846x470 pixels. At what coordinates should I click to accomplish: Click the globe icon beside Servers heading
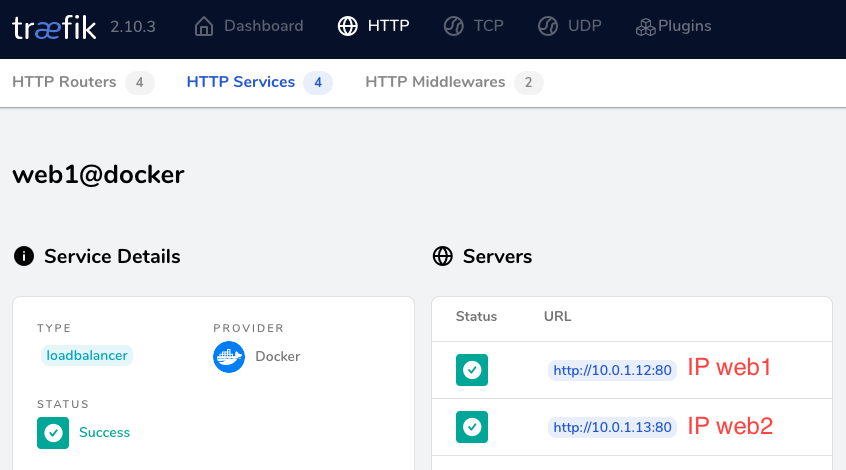pos(442,257)
